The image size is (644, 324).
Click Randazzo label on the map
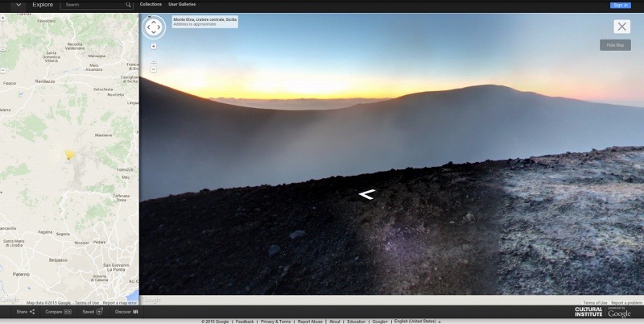(45, 81)
